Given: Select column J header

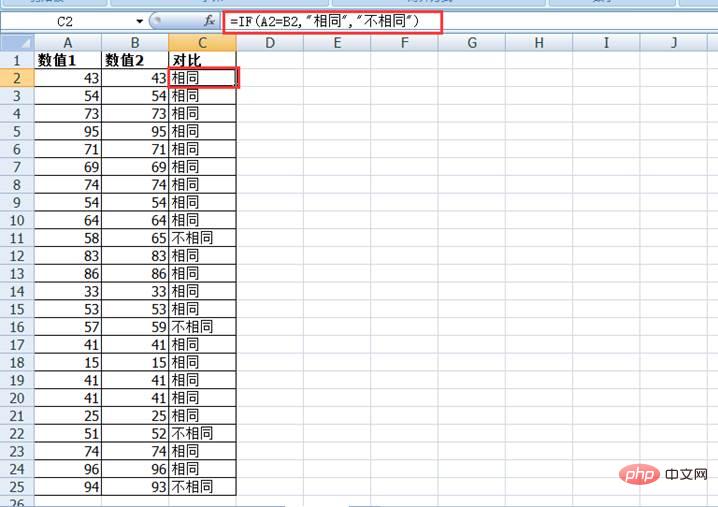Looking at the screenshot, I should tap(674, 43).
